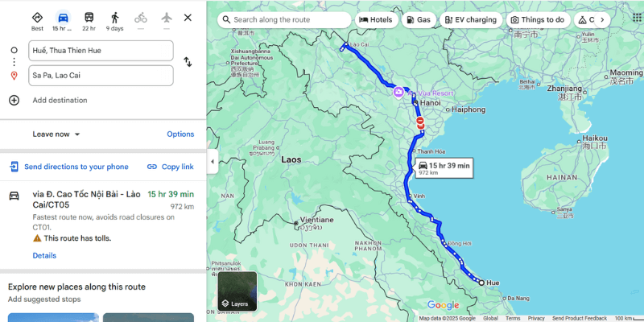Open route Details
This screenshot has height=322, width=644.
(44, 255)
